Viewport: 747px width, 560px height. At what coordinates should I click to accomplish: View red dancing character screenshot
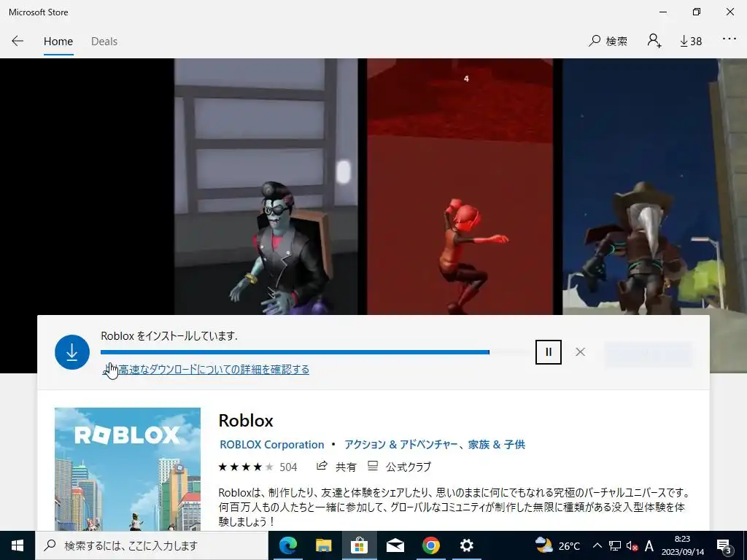[460, 186]
